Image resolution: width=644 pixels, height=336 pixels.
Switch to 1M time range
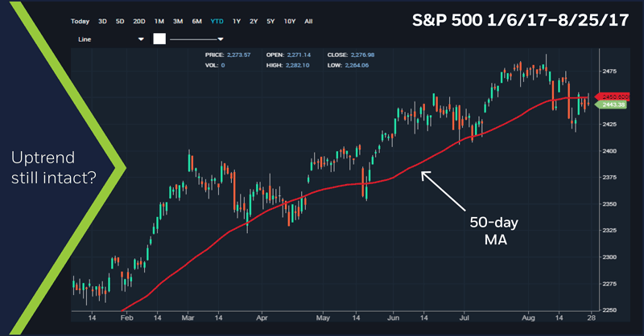click(x=159, y=21)
